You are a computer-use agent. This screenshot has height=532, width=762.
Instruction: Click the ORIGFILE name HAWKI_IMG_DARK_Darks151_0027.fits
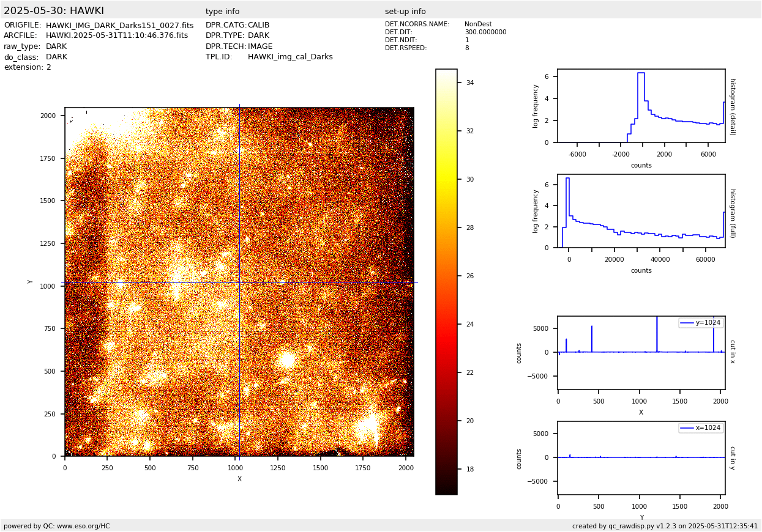click(119, 26)
